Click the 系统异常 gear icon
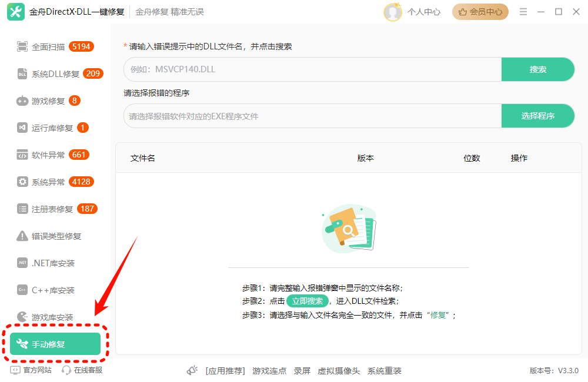 click(x=22, y=182)
